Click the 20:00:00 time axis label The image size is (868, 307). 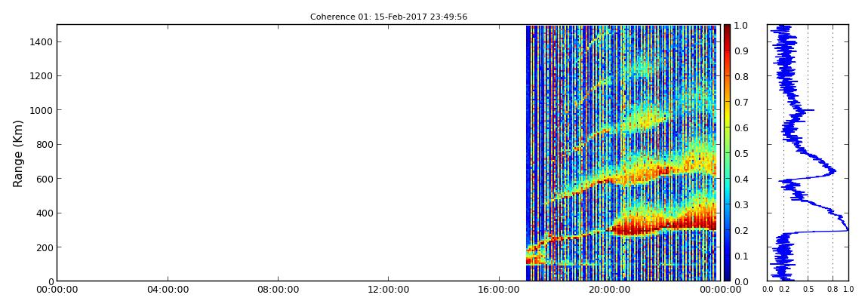609,290
